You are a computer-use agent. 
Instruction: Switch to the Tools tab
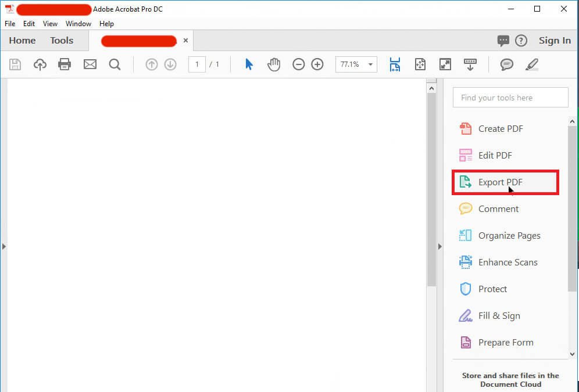(x=62, y=41)
